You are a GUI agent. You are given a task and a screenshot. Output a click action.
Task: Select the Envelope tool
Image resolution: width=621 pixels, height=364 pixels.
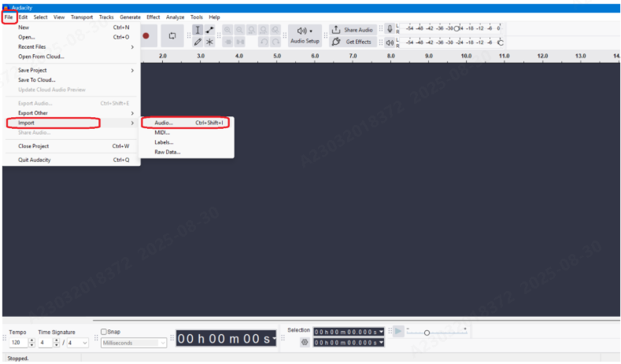click(x=209, y=30)
